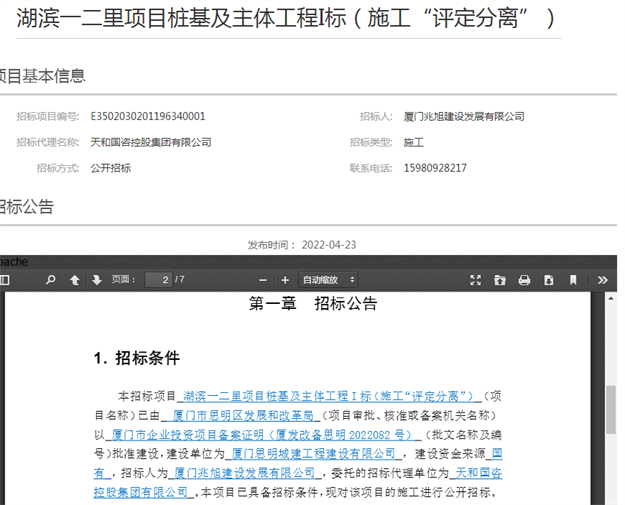Select the tenderer 厦门兆旭建设发展有限公司 in info section
The height and width of the screenshot is (505, 625).
464,116
